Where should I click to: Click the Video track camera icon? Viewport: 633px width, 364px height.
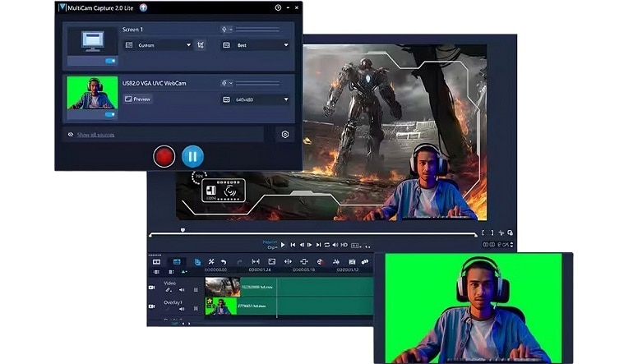(x=152, y=288)
